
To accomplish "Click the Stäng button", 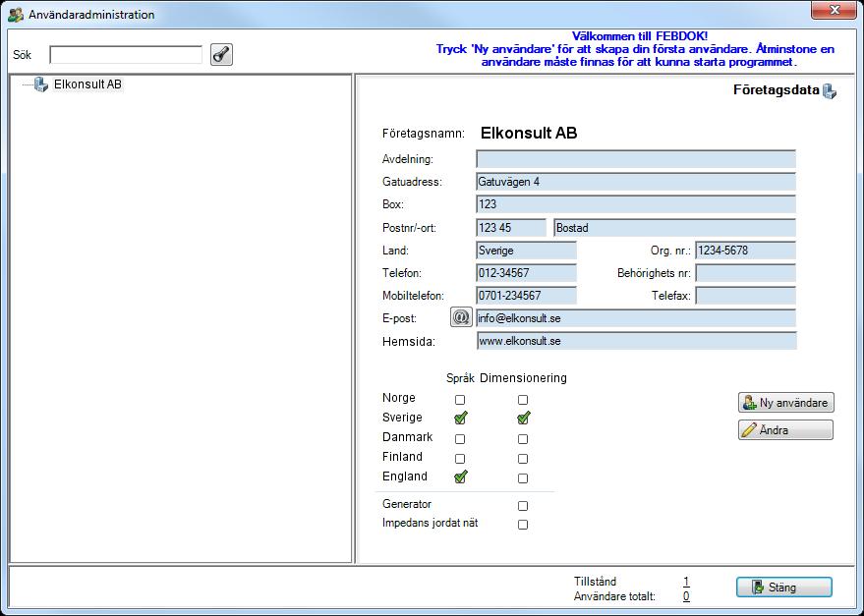I will 784,588.
